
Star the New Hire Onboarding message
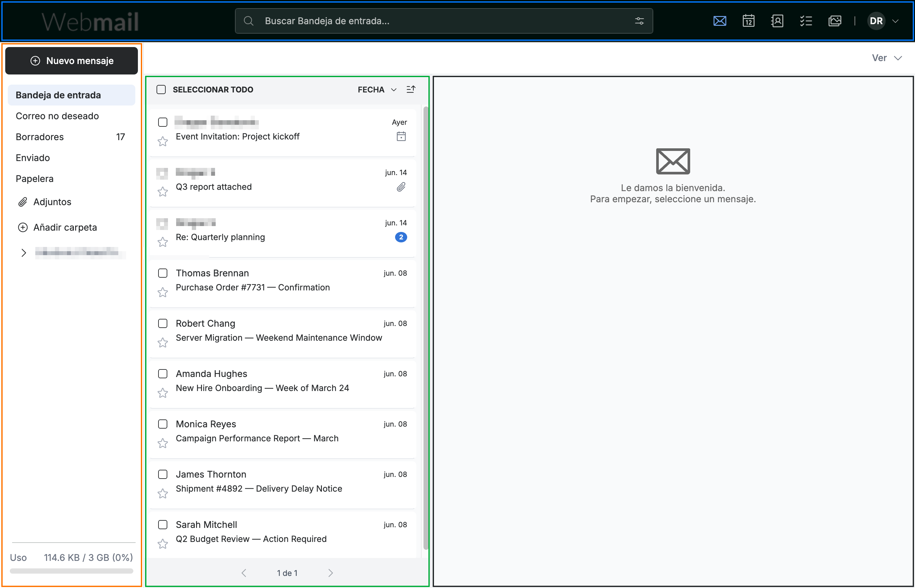click(x=163, y=393)
